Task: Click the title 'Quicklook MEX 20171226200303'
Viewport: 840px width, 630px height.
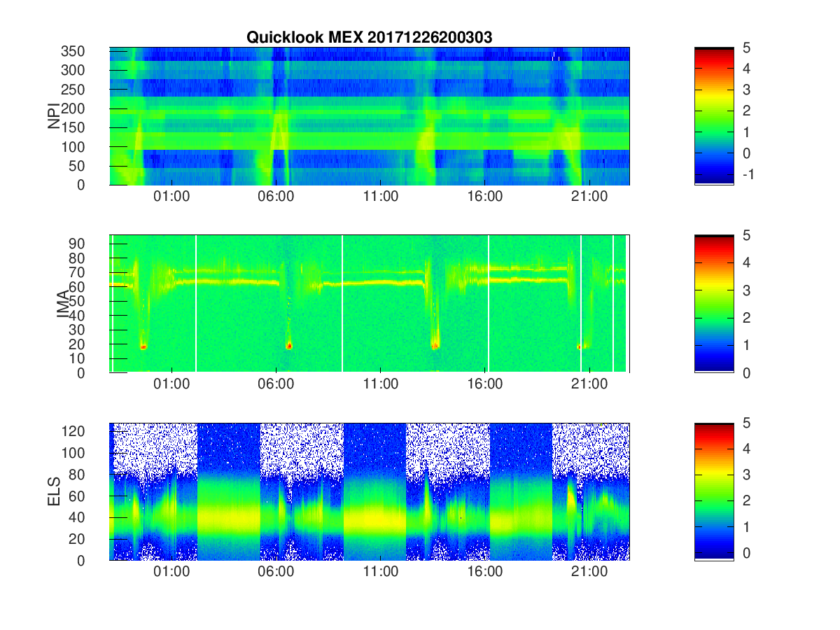Action: point(369,38)
